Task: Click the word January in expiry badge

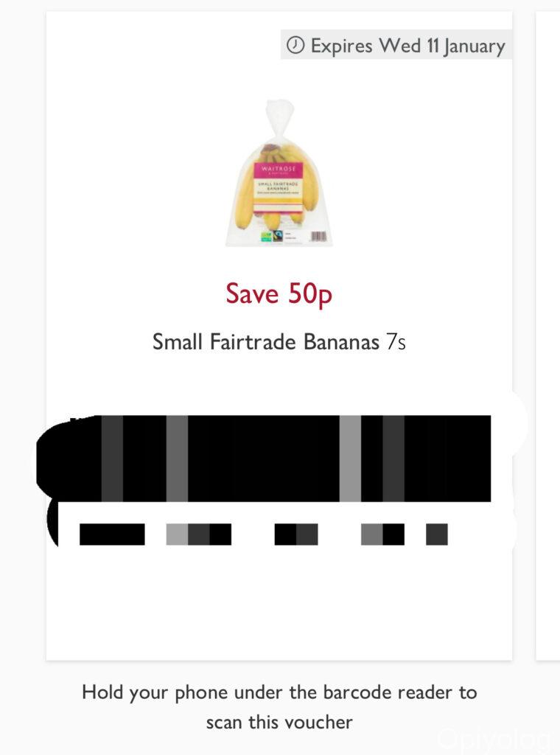Action: [475, 46]
